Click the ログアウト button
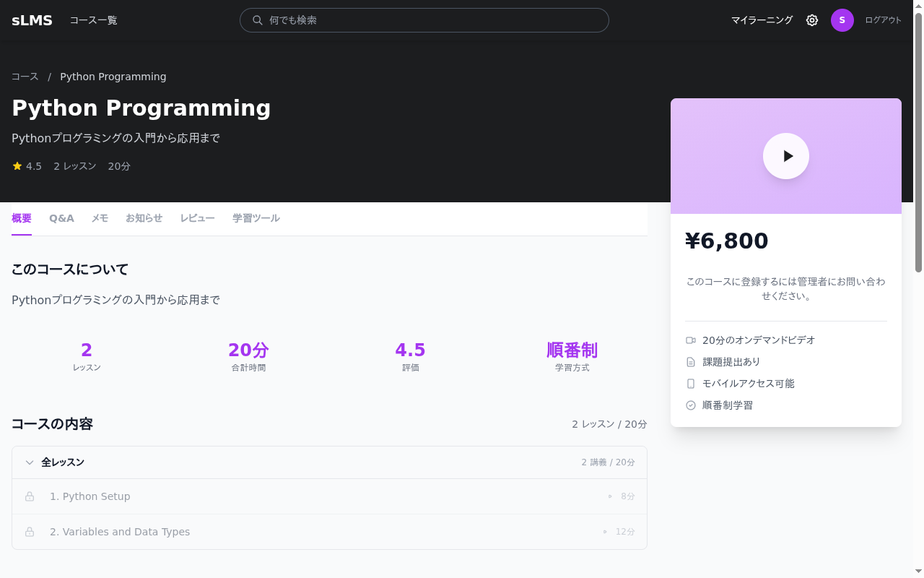 click(883, 20)
